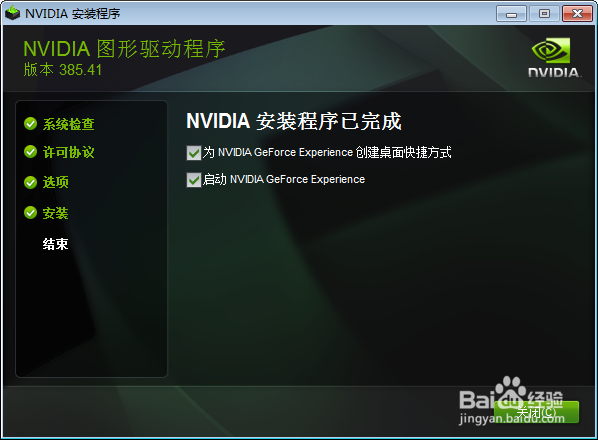Click the NVIDIA logo at top right
This screenshot has height=440, width=598.
[555, 58]
